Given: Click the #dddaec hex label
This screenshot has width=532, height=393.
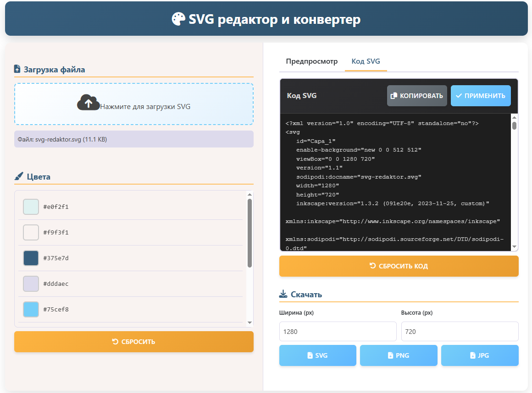Looking at the screenshot, I should 56,284.
